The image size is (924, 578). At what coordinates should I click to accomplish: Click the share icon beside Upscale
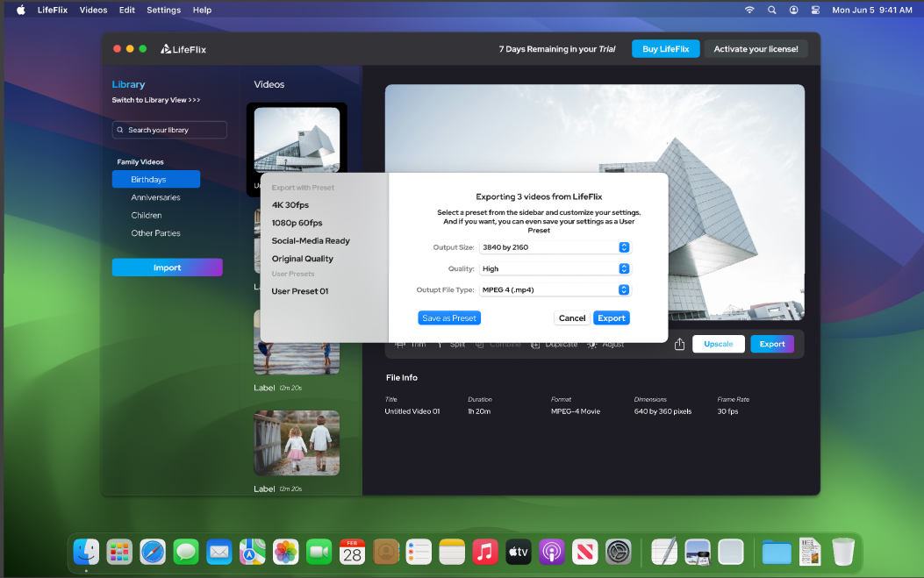coord(679,344)
